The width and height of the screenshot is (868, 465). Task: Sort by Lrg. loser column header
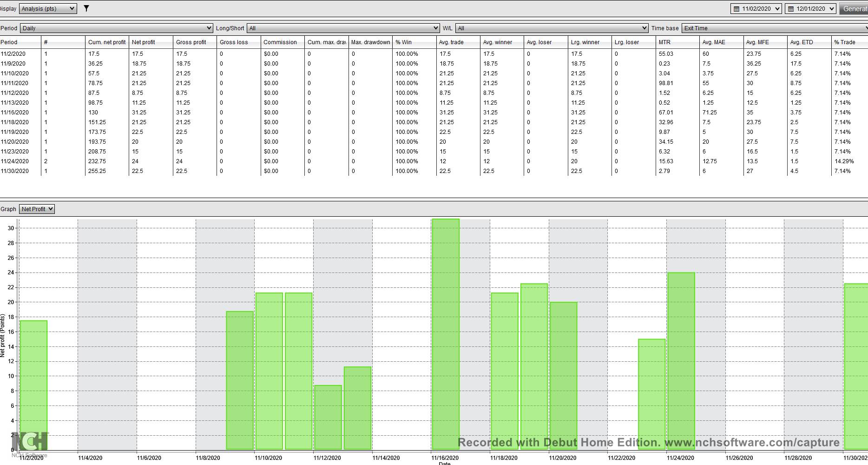(x=634, y=42)
